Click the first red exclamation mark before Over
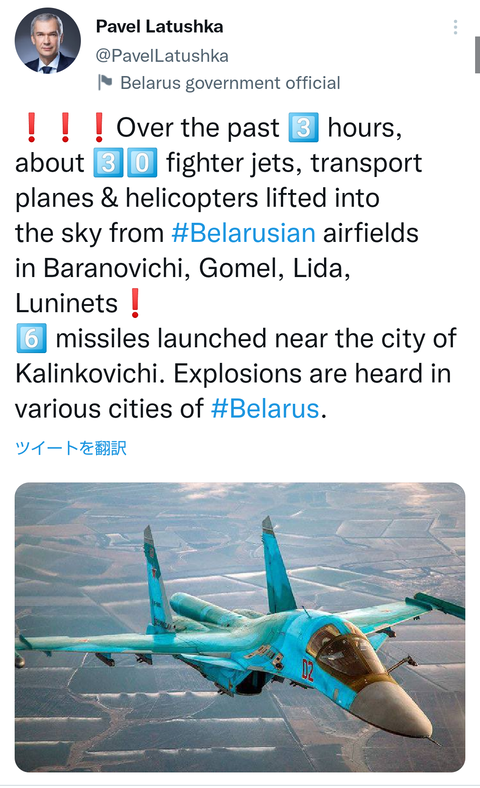480x788 pixels. [x=32, y=128]
